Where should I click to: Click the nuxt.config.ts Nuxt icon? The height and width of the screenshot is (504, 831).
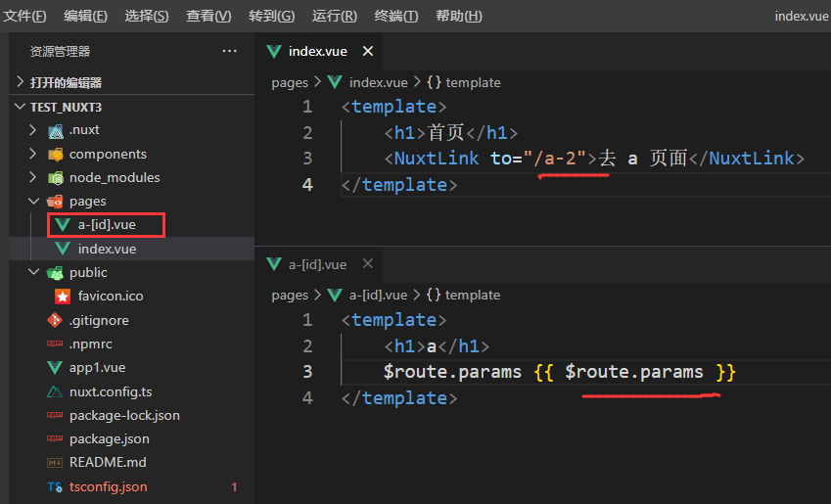(x=55, y=391)
